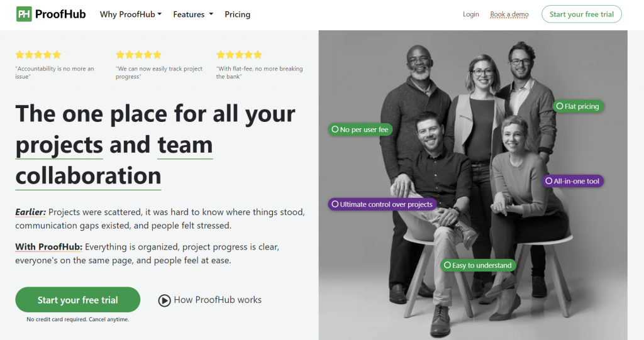Click the circle icon on Flat pricing tag

[559, 107]
